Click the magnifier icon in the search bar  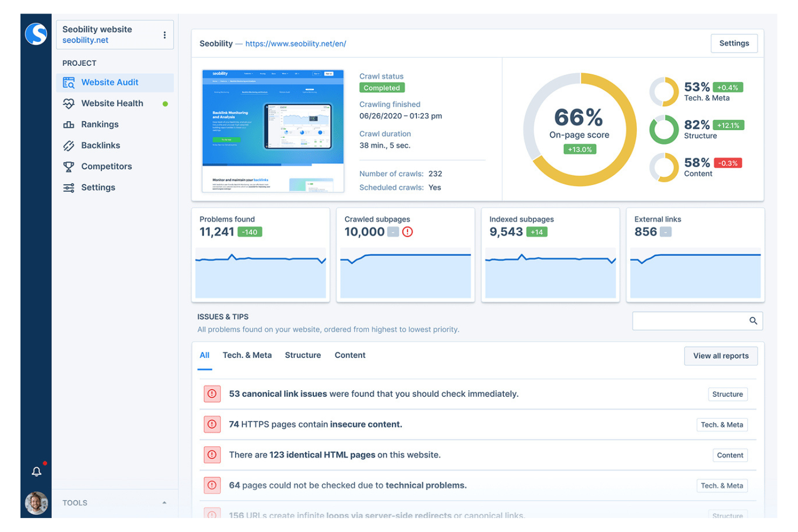[753, 321]
